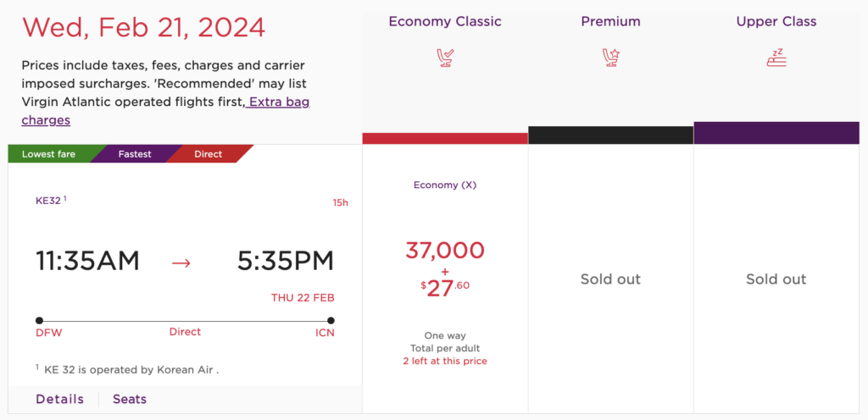868x420 pixels.
Task: Click the Upper Class bed icon
Action: 776,58
